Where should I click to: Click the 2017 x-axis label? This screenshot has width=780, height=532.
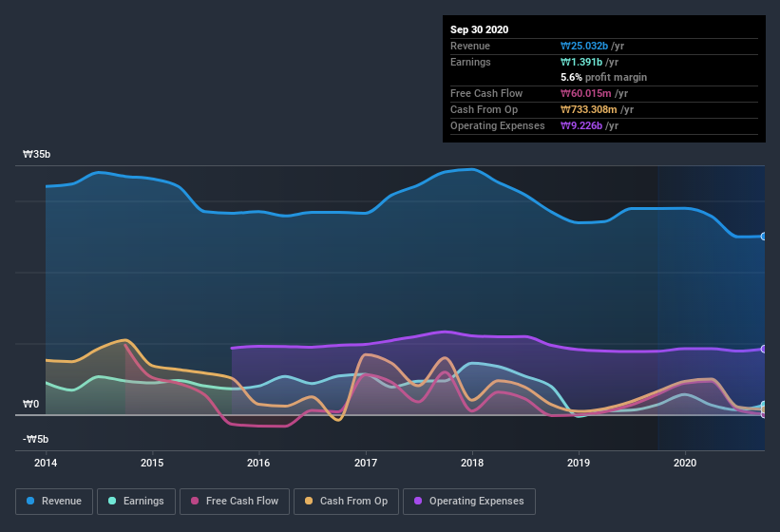click(366, 463)
